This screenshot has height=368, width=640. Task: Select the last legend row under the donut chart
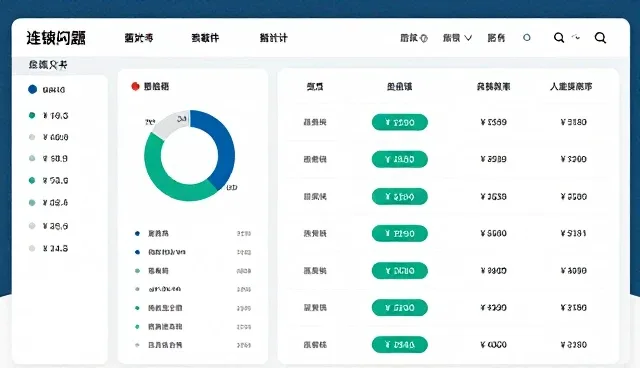click(x=193, y=345)
